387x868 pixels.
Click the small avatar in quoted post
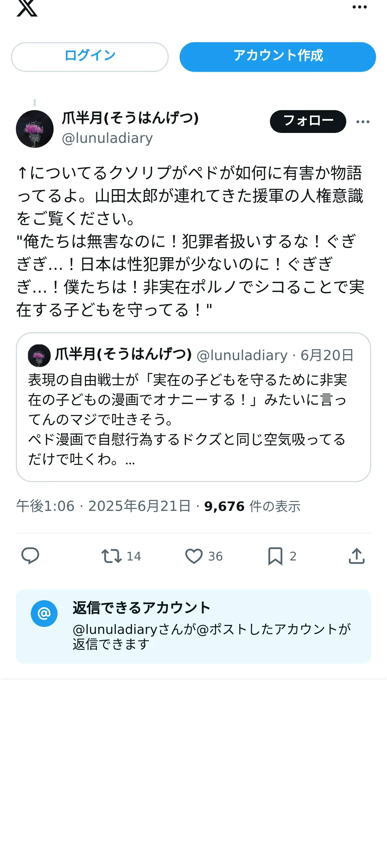click(x=39, y=355)
